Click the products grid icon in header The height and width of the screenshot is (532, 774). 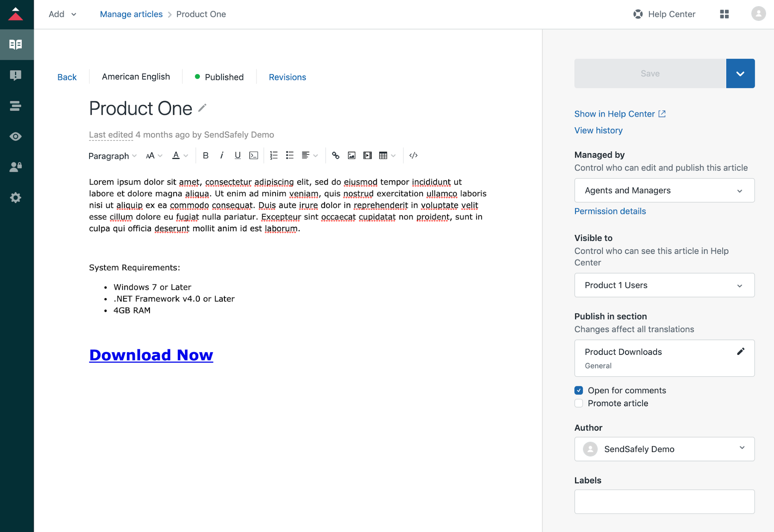[724, 14]
